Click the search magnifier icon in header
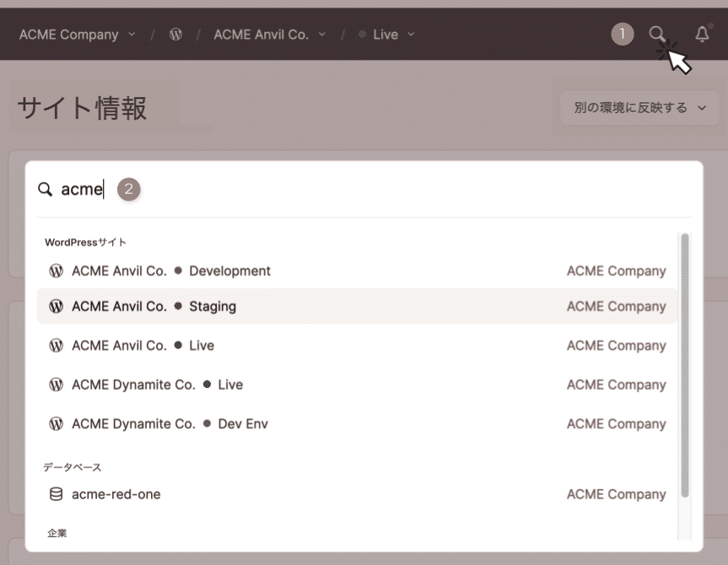Image resolution: width=728 pixels, height=565 pixels. [656, 34]
